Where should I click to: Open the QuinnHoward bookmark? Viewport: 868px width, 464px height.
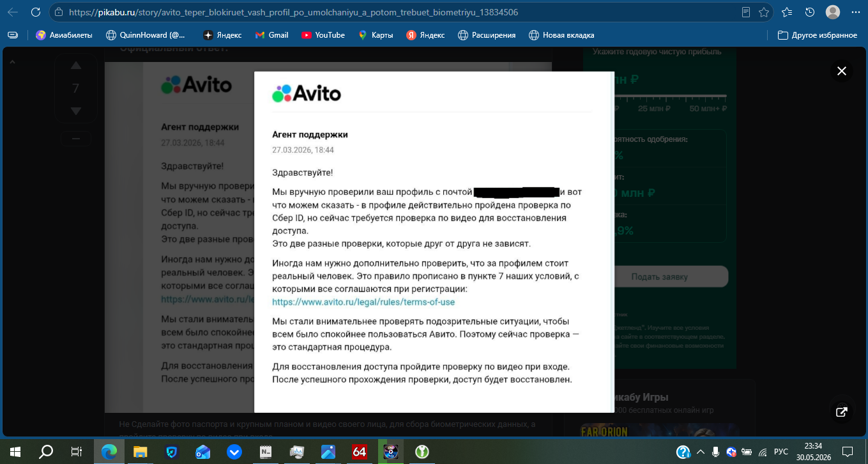coord(146,35)
